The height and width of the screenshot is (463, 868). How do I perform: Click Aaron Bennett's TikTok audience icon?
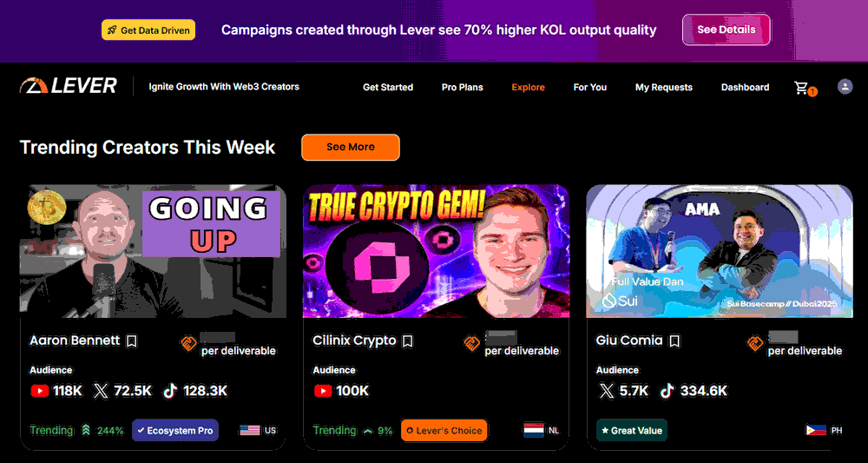click(x=170, y=391)
